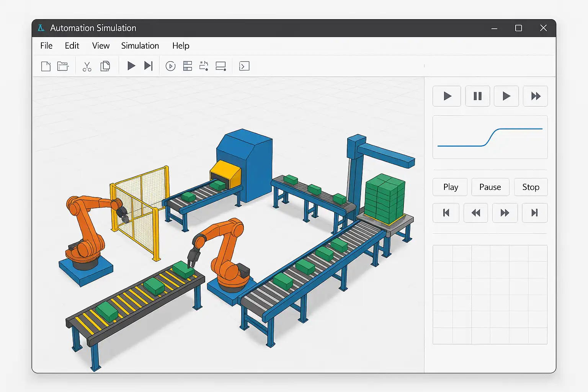The image size is (588, 392).
Task: Click the circled play icon in toolbar
Action: point(170,66)
